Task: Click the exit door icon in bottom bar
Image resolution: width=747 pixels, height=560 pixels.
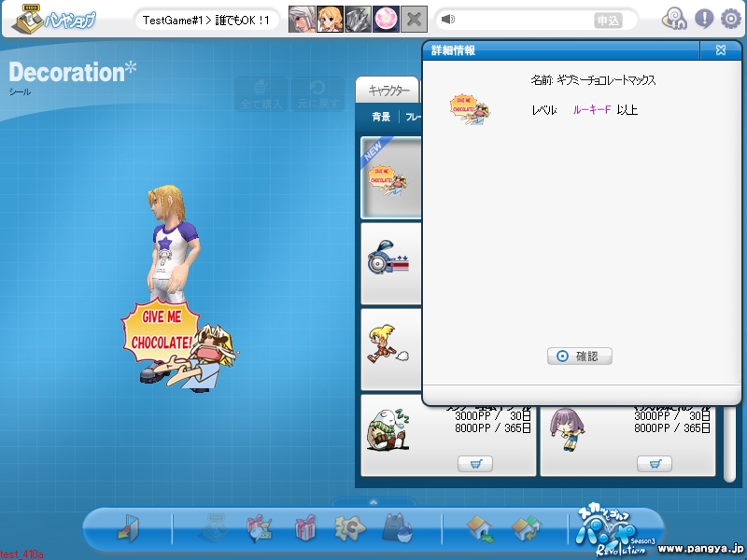Action: pos(128,527)
